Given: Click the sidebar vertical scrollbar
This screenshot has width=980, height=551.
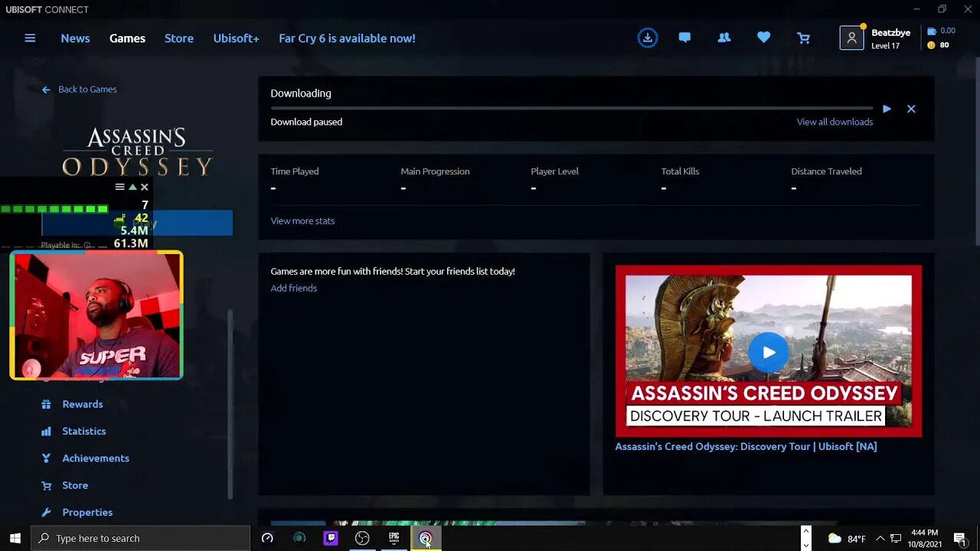Looking at the screenshot, I should [230, 404].
